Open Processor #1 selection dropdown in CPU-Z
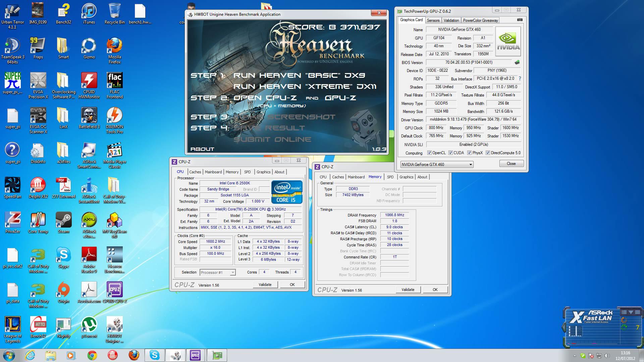 tap(217, 273)
